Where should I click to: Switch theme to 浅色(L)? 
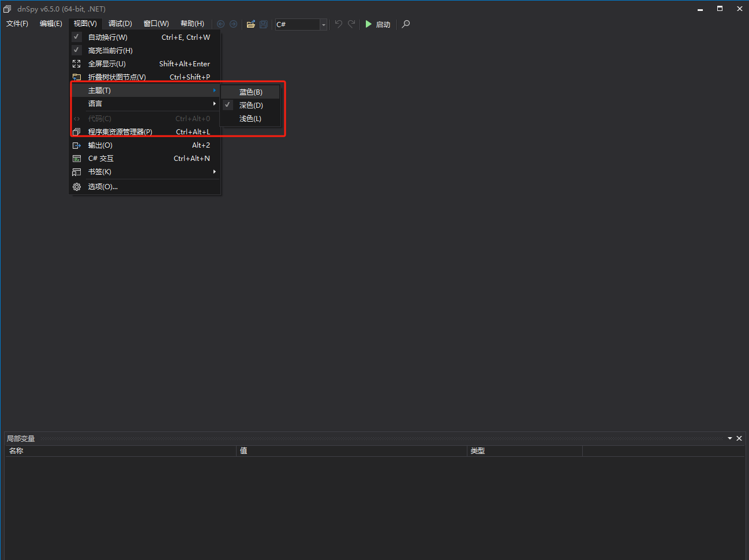250,119
